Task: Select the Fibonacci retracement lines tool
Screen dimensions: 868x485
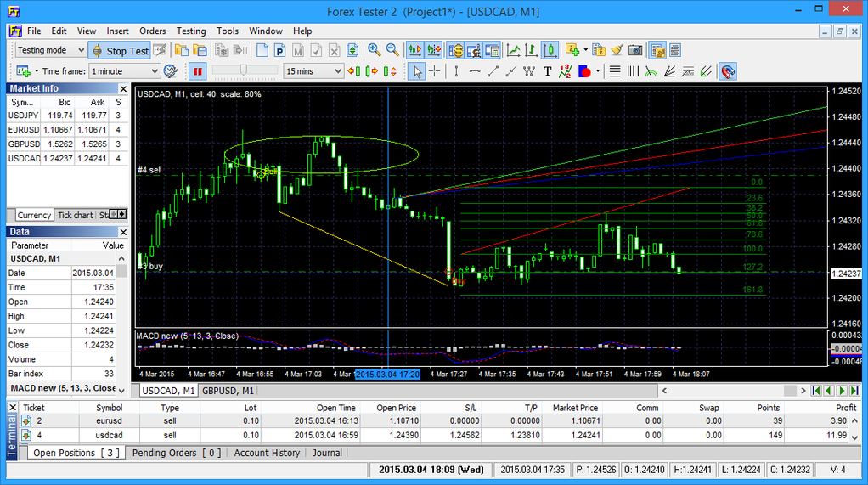Action: [614, 71]
